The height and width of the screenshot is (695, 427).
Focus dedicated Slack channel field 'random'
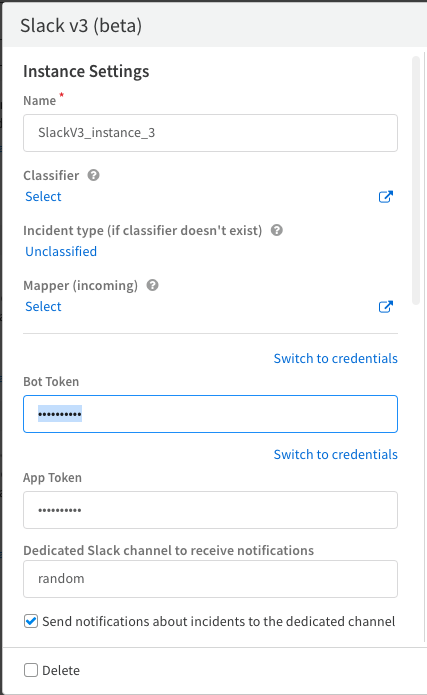(210, 579)
